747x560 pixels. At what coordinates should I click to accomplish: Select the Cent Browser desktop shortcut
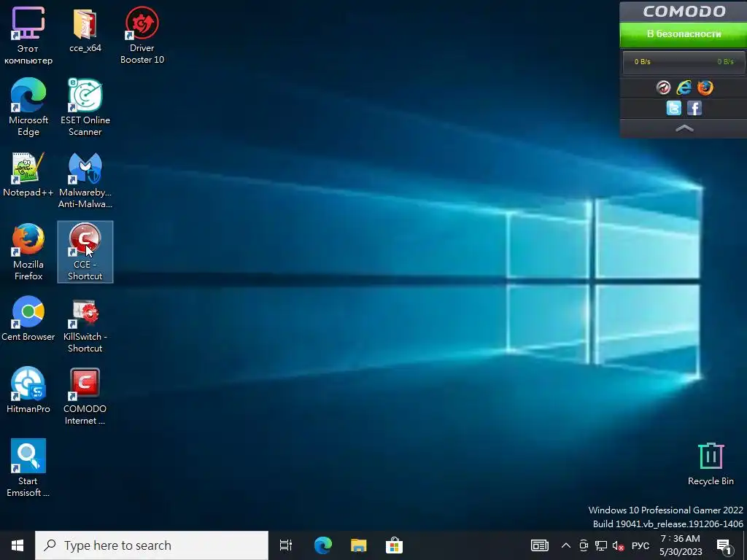pos(28,319)
